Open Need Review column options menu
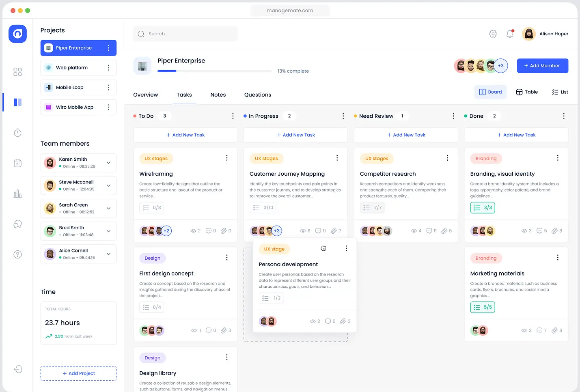The height and width of the screenshot is (392, 580). [x=453, y=116]
